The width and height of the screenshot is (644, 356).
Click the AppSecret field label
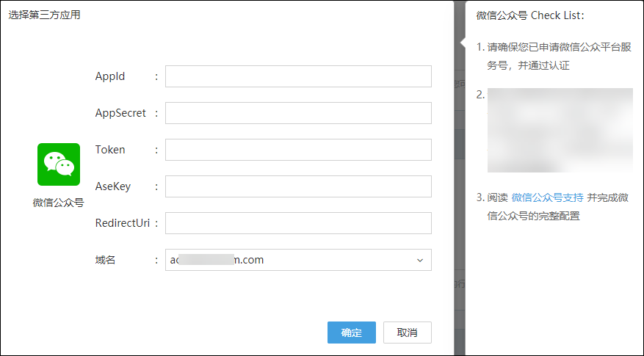[120, 113]
